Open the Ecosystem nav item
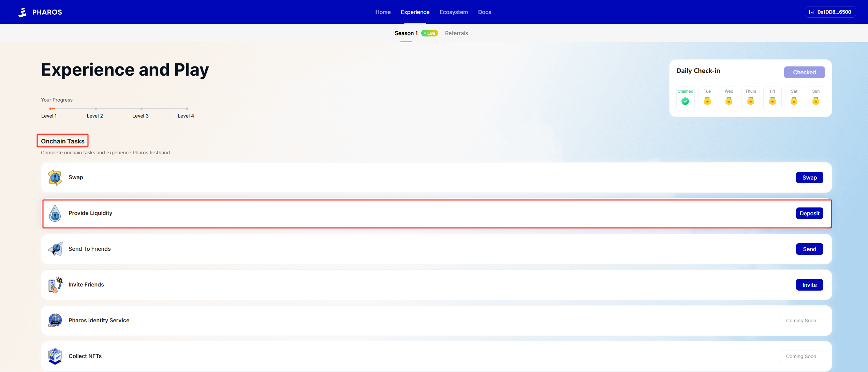 pyautogui.click(x=454, y=12)
